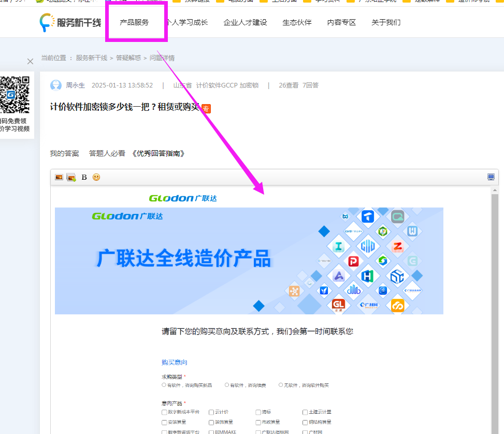Select 有软件，咨询续费 radio button
Image resolution: width=504 pixels, height=434 pixels.
pos(227,385)
